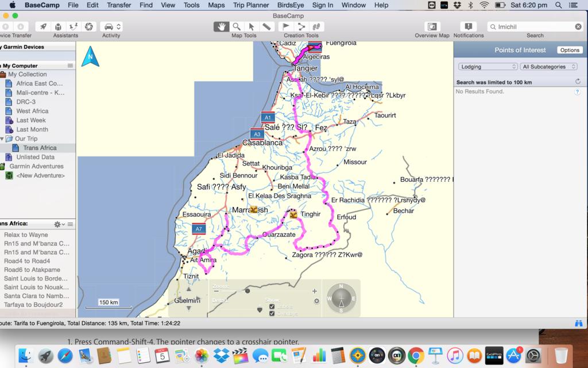Open the BirdsEye swirl assistant icon
588x368 pixels.
(89, 26)
